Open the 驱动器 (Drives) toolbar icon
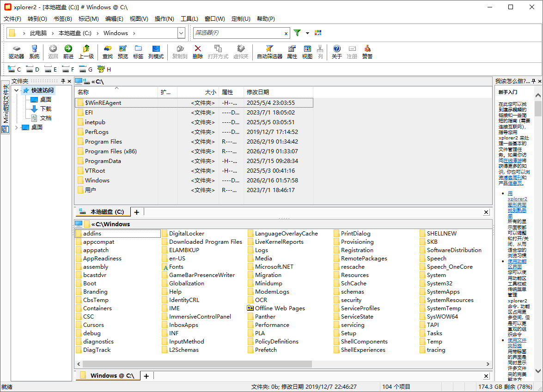Screen dimensions: 543x392 pyautogui.click(x=16, y=52)
